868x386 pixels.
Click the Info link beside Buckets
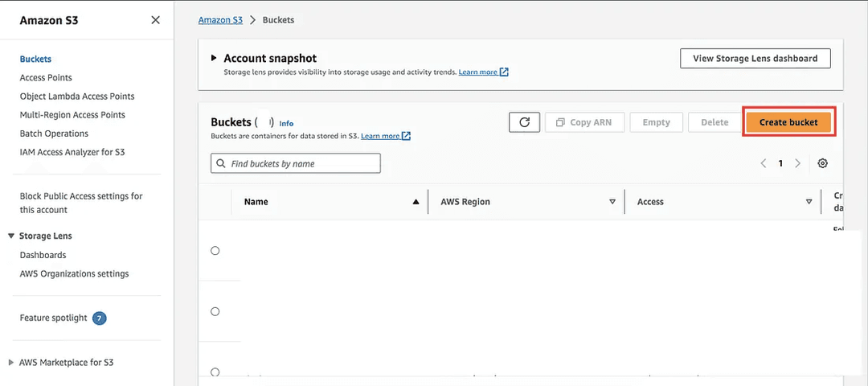(286, 124)
